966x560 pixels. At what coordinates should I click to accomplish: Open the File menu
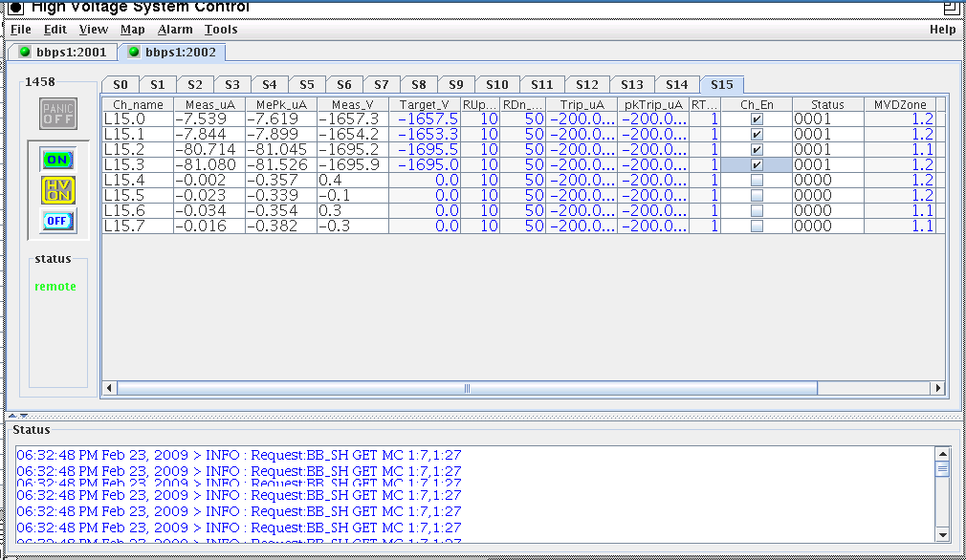[21, 30]
